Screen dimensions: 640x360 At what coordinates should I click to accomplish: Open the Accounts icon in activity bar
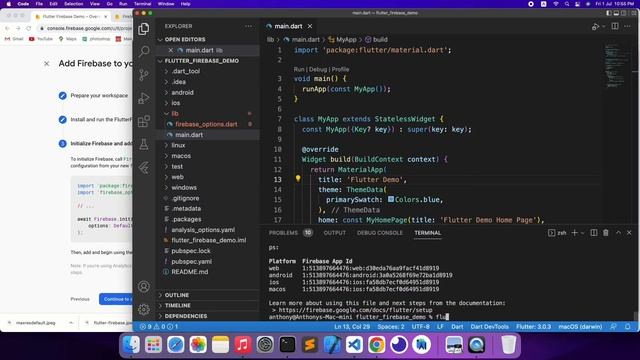144,287
